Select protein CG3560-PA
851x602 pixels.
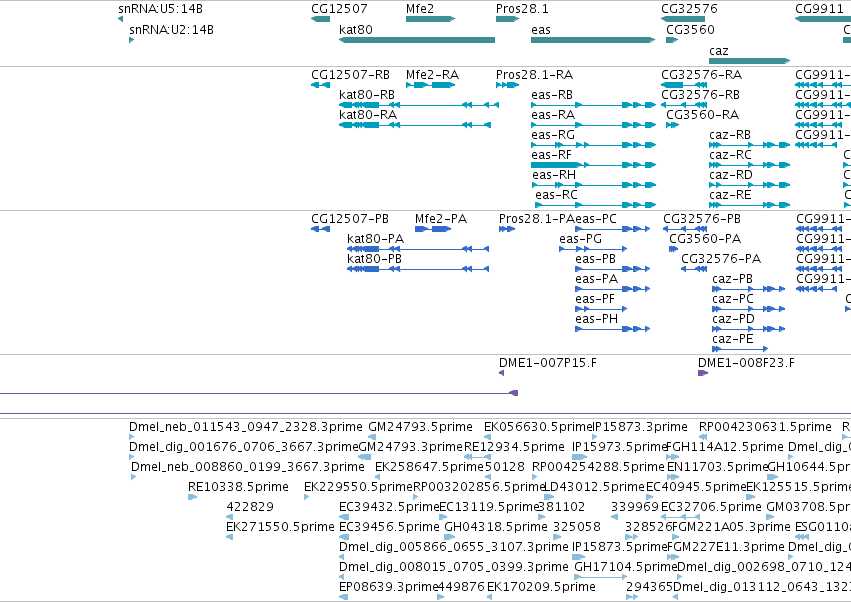tap(705, 239)
